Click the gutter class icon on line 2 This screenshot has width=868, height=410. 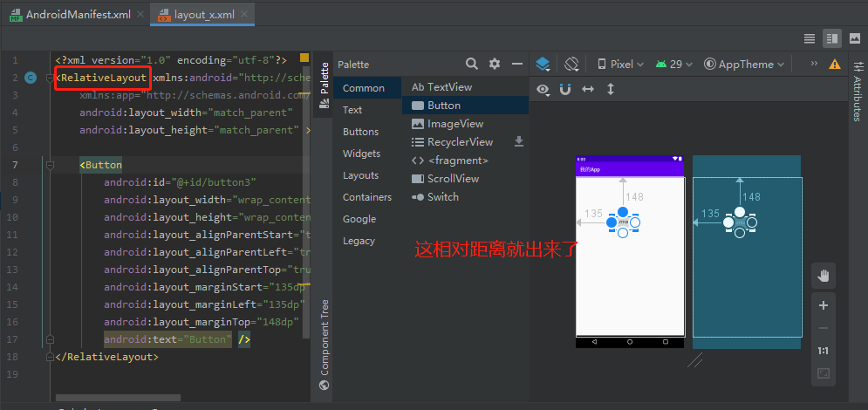(x=31, y=78)
